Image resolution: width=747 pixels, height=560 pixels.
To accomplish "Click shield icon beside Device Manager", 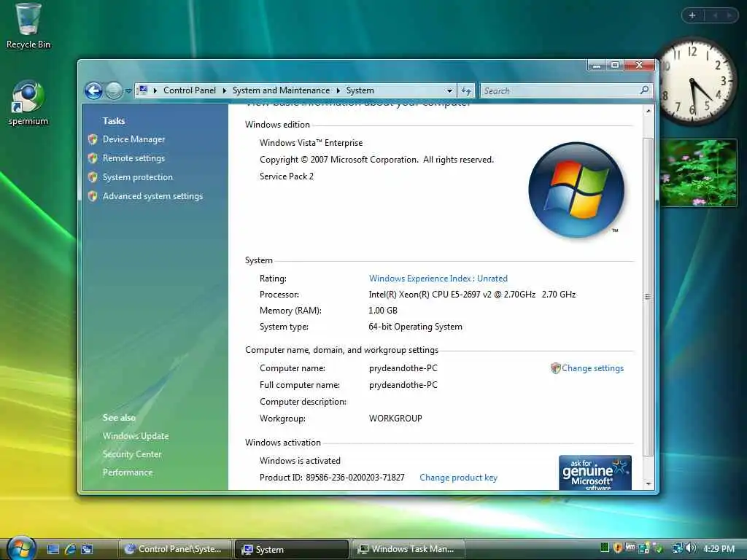I will point(93,139).
